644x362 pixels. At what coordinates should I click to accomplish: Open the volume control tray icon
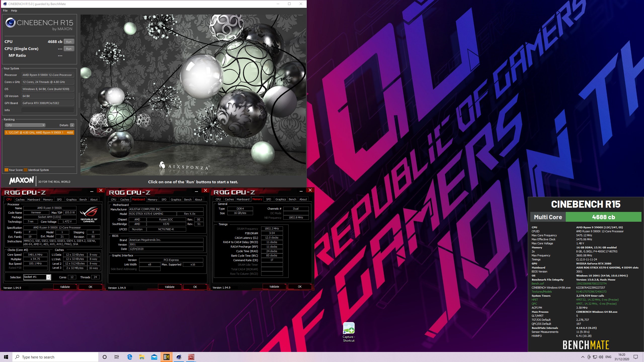601,357
